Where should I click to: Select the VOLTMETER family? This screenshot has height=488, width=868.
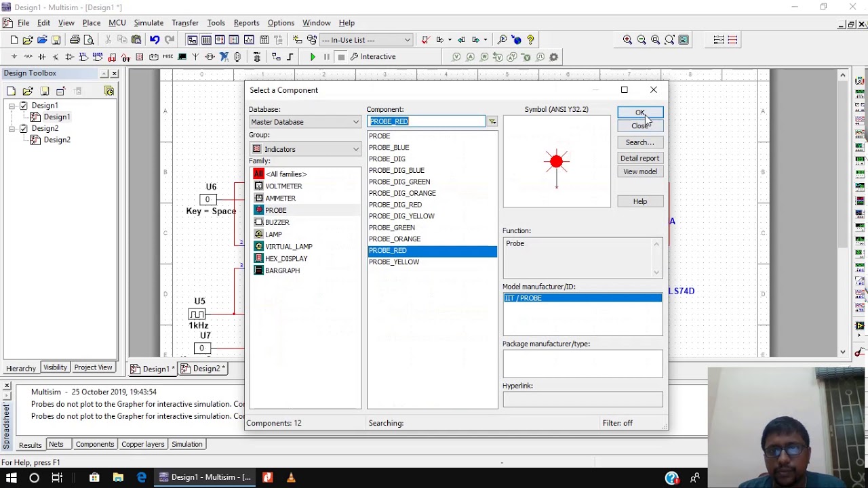[x=283, y=186]
